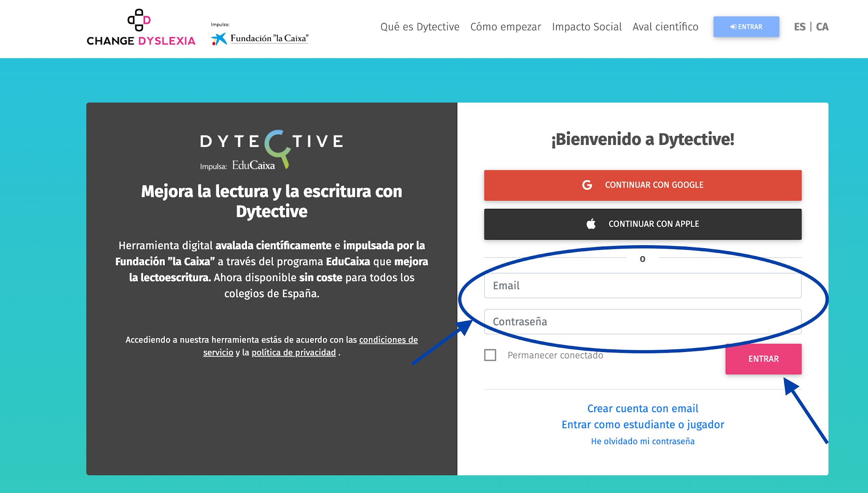Open the Qué es Dytective menu item

tap(420, 27)
